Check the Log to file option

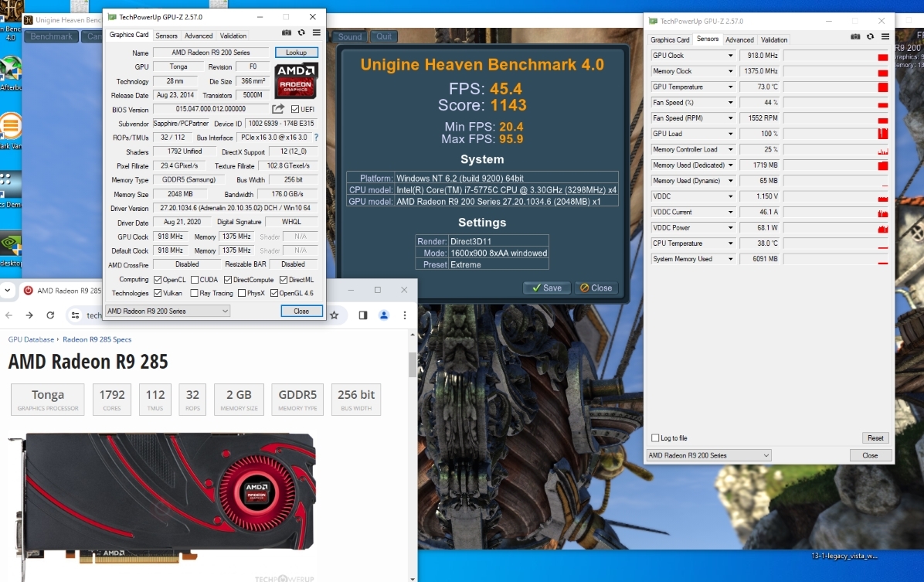pyautogui.click(x=656, y=438)
